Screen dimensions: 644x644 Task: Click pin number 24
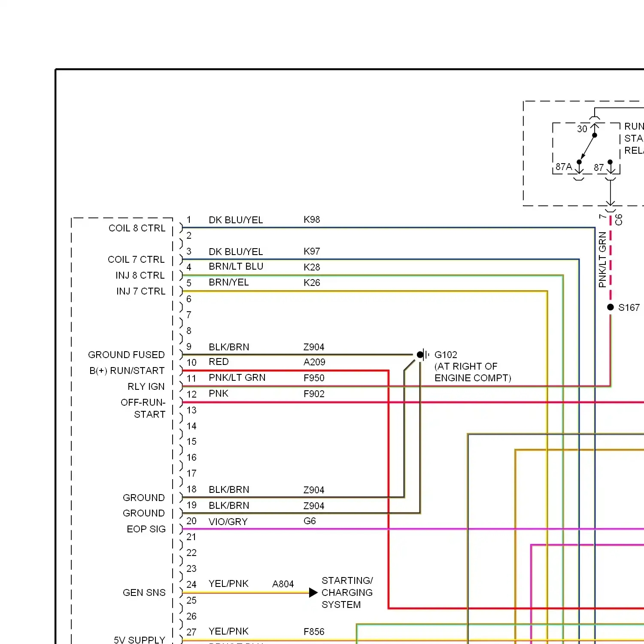[191, 584]
